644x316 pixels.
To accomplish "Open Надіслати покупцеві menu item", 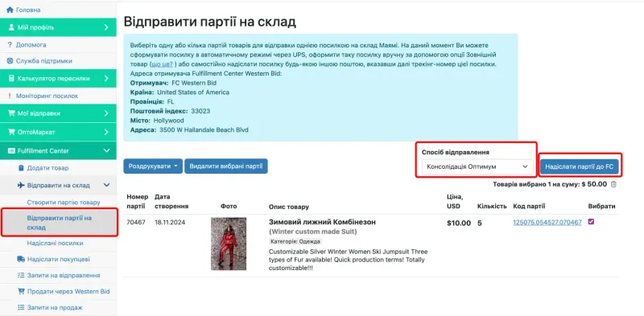I will [x=58, y=259].
